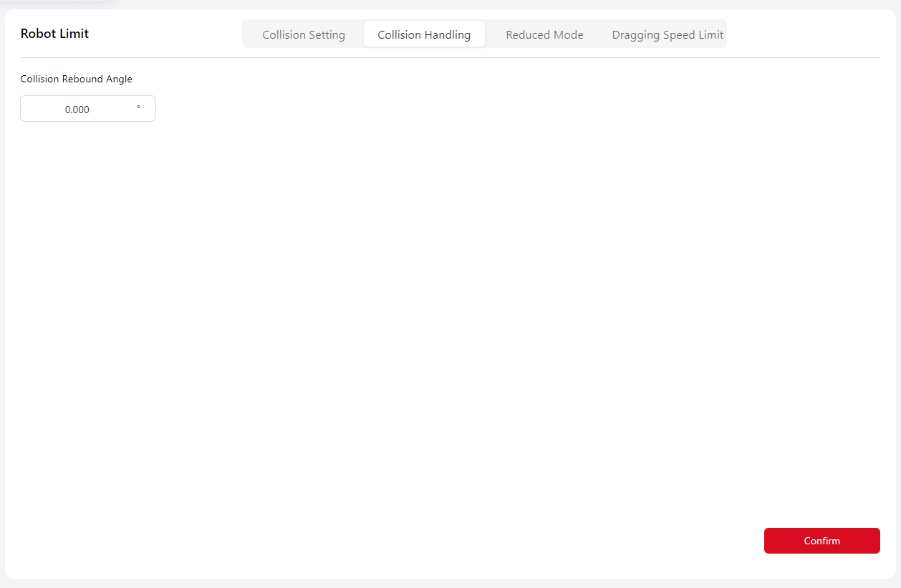The height and width of the screenshot is (588, 901).
Task: Click the word Angle in the field label
Action: [119, 79]
